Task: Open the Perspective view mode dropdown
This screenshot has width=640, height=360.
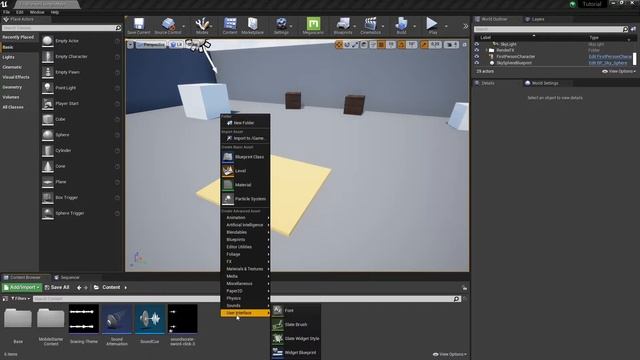Action: tap(151, 44)
